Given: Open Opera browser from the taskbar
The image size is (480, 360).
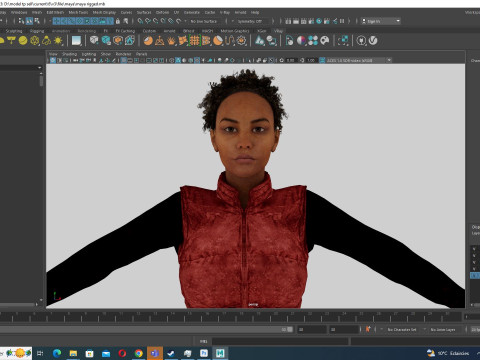Looking at the screenshot, I should point(122,353).
